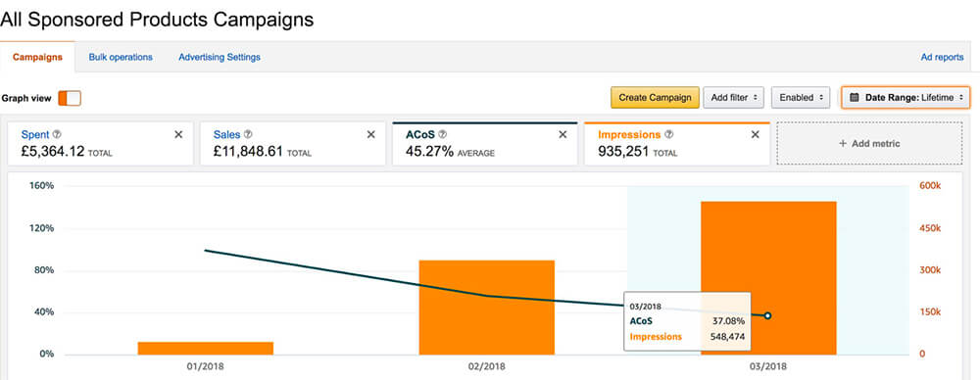This screenshot has height=380, width=980.
Task: Select the Campaigns tab
Action: point(37,57)
